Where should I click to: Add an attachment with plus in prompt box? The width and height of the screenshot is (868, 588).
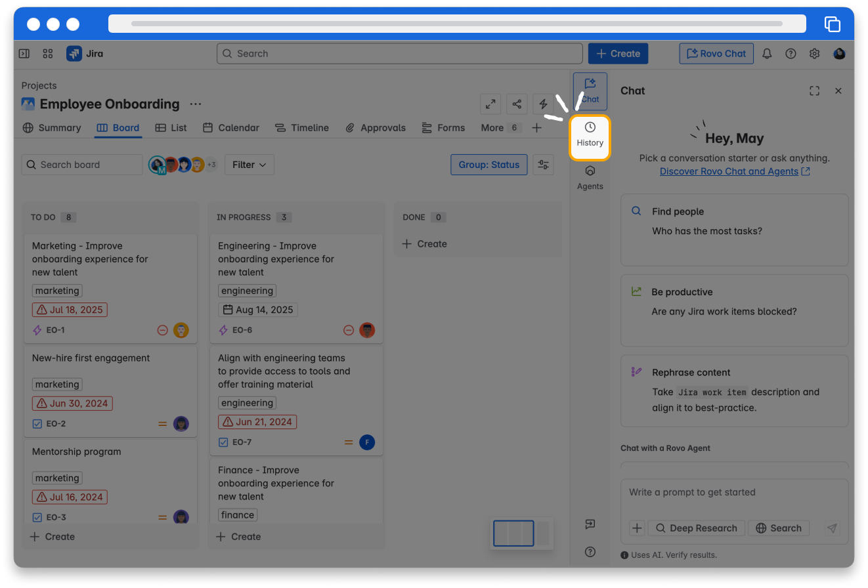point(637,528)
